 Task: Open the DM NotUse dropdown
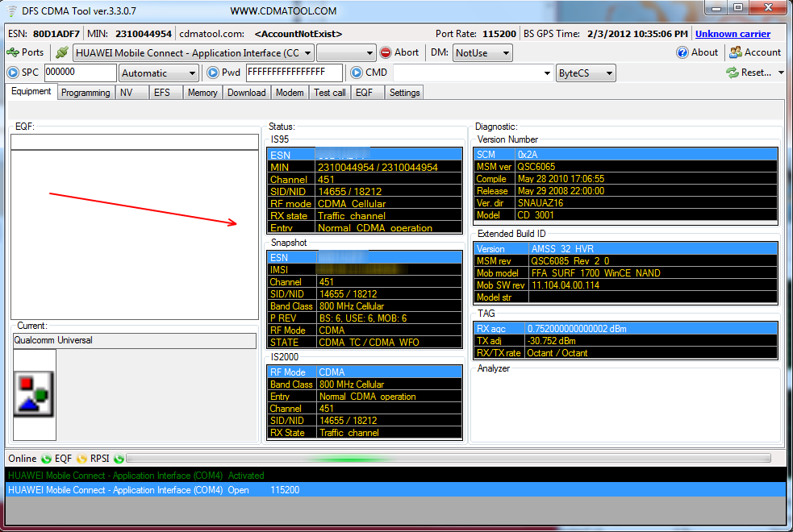click(x=482, y=53)
